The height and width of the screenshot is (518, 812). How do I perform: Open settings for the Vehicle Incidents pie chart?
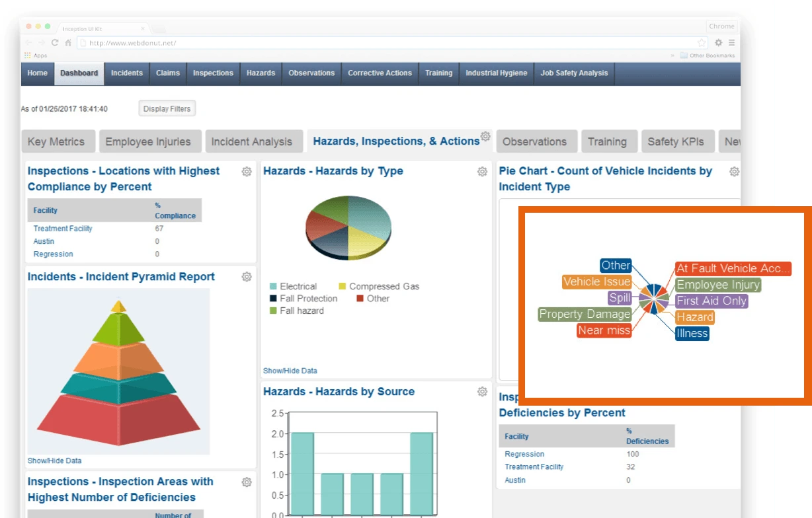pyautogui.click(x=734, y=171)
